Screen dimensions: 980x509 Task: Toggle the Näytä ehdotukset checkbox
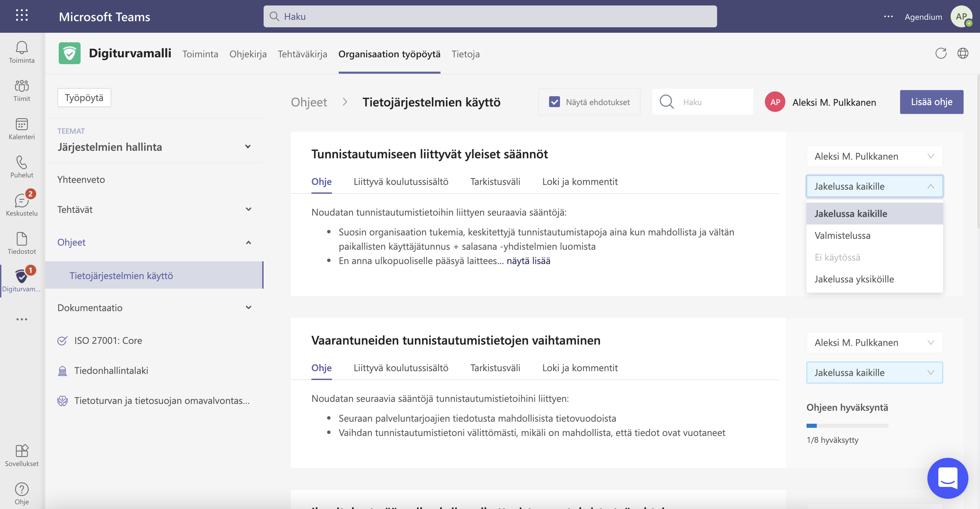click(554, 102)
